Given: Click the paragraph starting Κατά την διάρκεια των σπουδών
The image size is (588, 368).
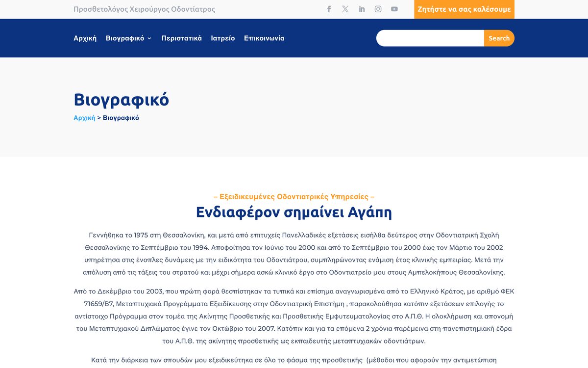Looking at the screenshot, I should (294, 360).
